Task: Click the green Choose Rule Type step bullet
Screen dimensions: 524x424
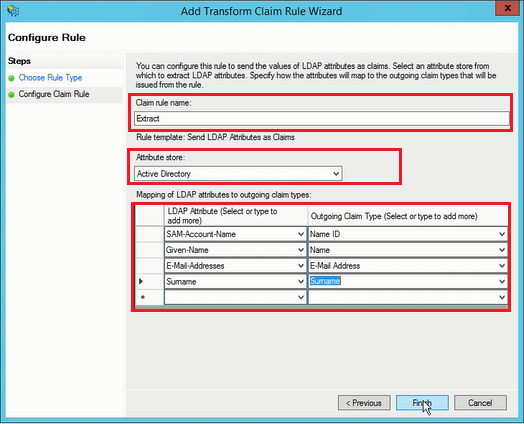Action: coord(11,78)
